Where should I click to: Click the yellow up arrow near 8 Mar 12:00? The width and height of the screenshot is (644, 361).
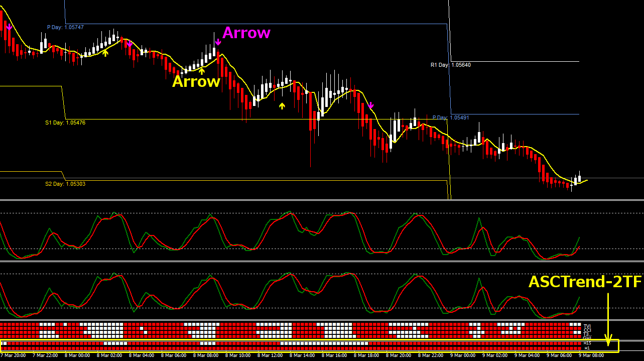tap(282, 105)
